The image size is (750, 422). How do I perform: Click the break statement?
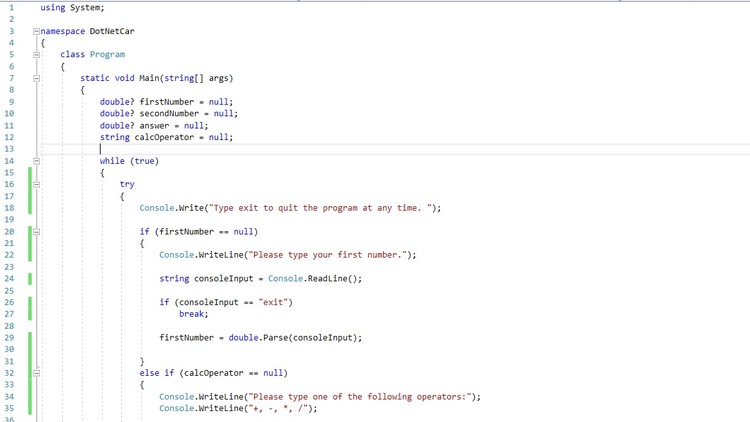193,314
